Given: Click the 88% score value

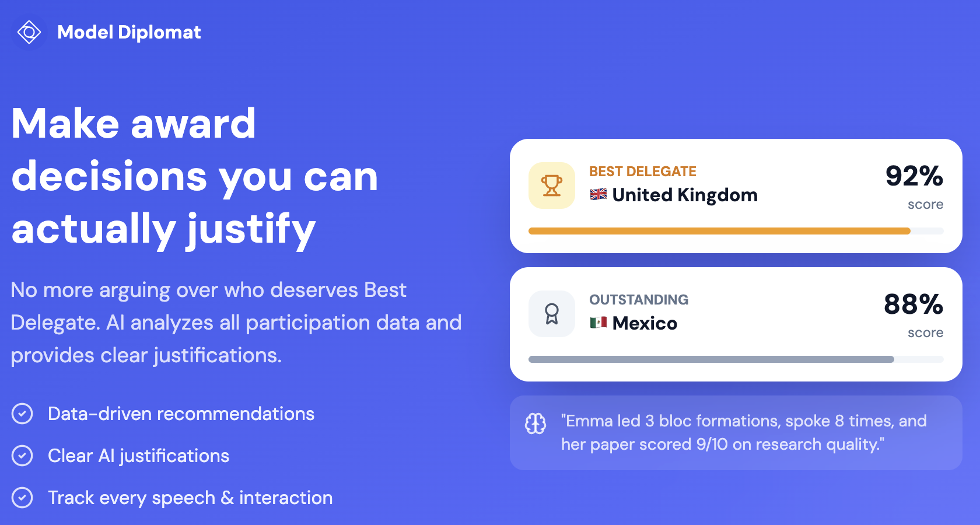Looking at the screenshot, I should point(913,304).
